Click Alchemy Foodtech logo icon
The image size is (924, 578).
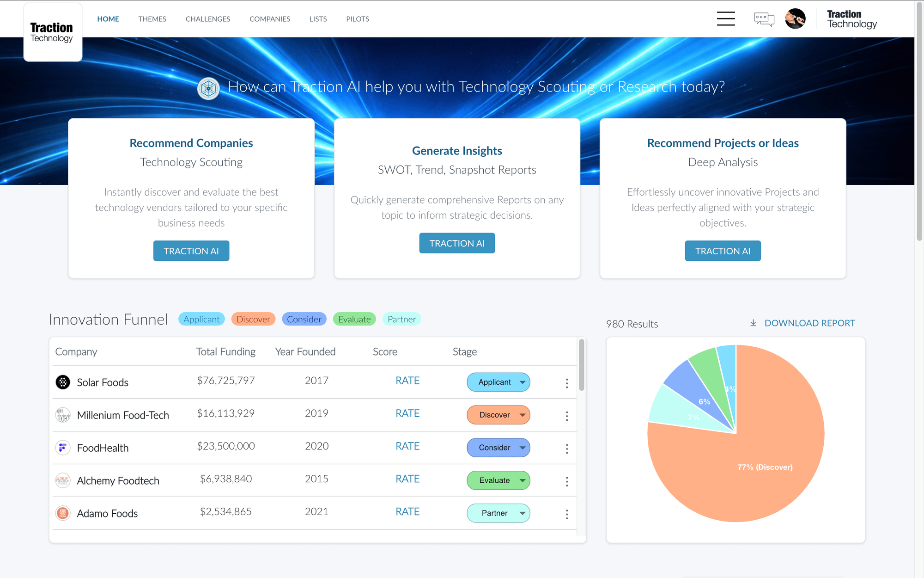pyautogui.click(x=63, y=480)
